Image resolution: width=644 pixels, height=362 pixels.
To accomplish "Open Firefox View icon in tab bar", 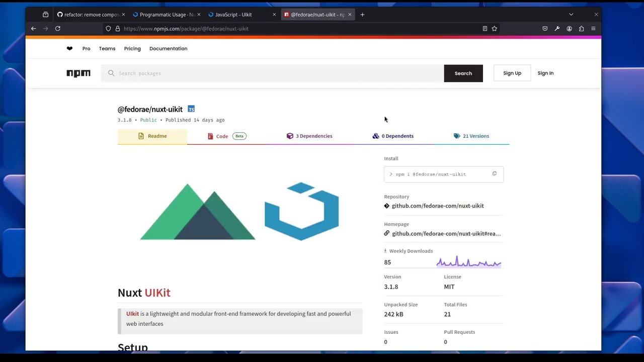I will click(45, 15).
